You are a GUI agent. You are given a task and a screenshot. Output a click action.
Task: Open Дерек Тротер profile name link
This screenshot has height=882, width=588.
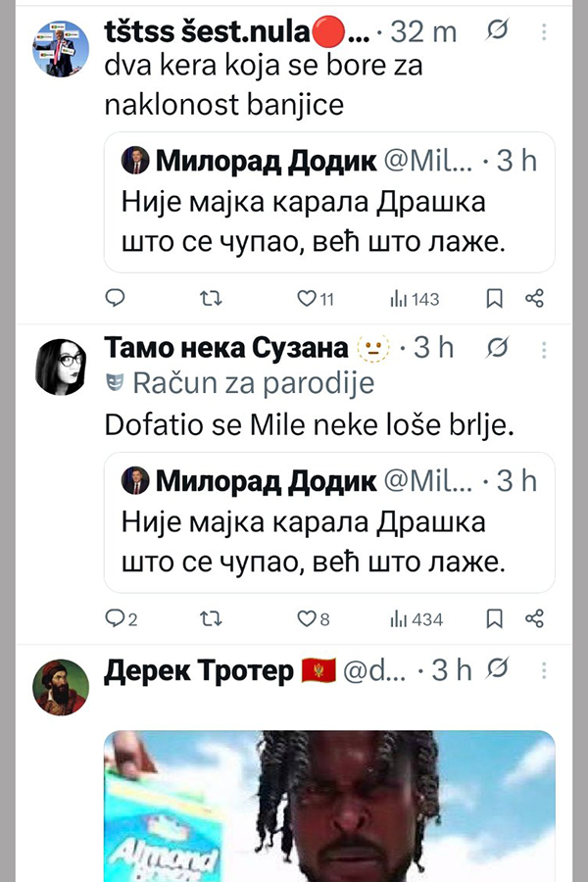[199, 671]
